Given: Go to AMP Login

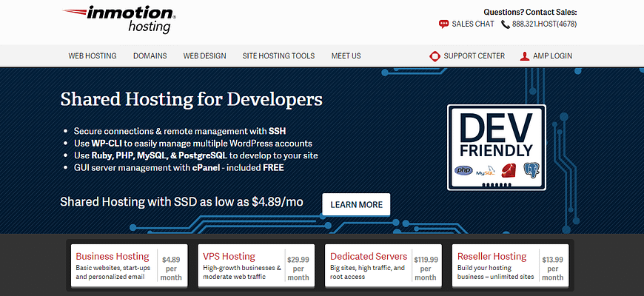Looking at the screenshot, I should click(x=552, y=55).
